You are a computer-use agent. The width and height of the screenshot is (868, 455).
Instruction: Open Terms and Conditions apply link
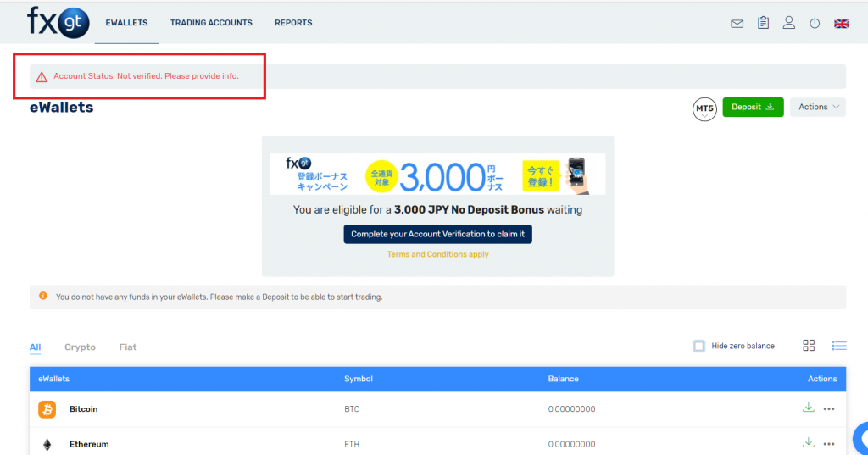[x=438, y=255]
